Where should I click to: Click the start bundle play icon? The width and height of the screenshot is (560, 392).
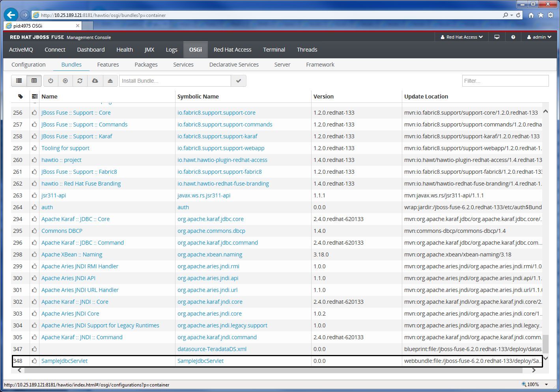pos(65,81)
